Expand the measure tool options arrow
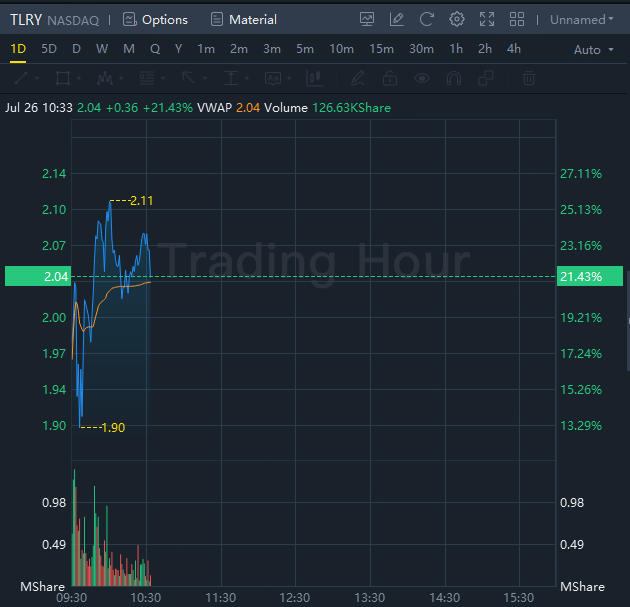Image resolution: width=630 pixels, height=607 pixels. 247,78
